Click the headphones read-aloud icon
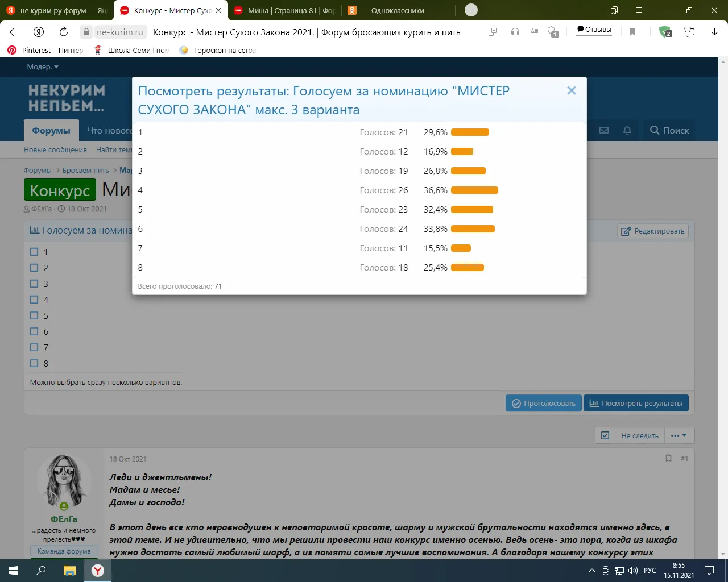The width and height of the screenshot is (728, 582). pyautogui.click(x=515, y=32)
